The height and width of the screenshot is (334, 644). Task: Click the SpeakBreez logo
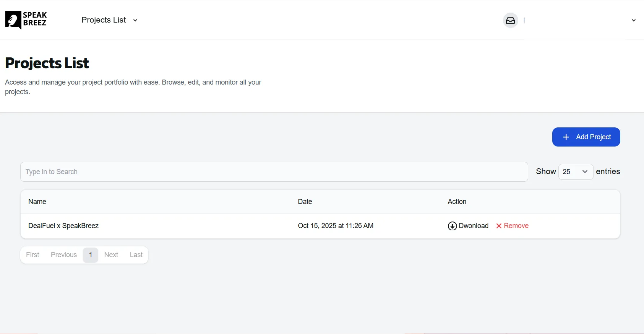click(x=26, y=20)
